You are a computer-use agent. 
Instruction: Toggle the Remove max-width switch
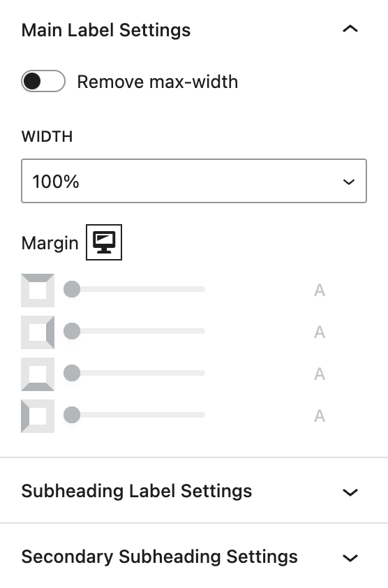43,81
